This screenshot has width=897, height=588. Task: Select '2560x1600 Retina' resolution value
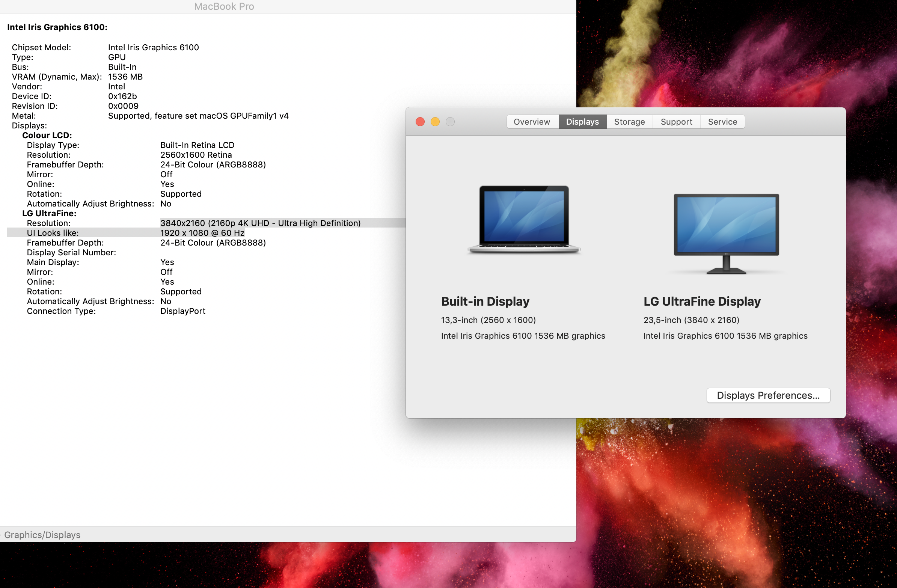(x=196, y=155)
